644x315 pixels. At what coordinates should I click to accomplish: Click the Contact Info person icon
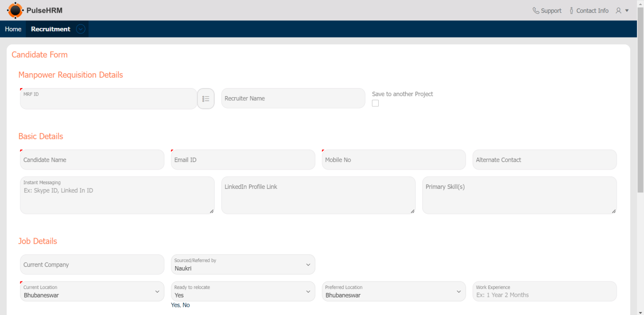pyautogui.click(x=571, y=11)
